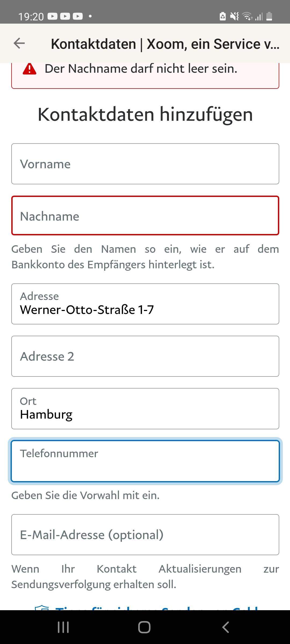The height and width of the screenshot is (644, 290).
Task: Click the empty Adresse 2 field
Action: point(145,356)
